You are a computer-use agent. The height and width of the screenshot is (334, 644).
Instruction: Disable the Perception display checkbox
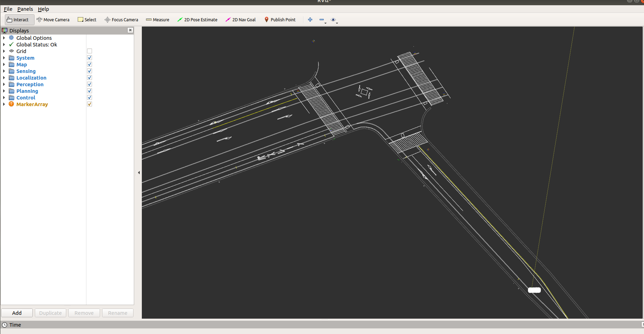click(x=90, y=84)
